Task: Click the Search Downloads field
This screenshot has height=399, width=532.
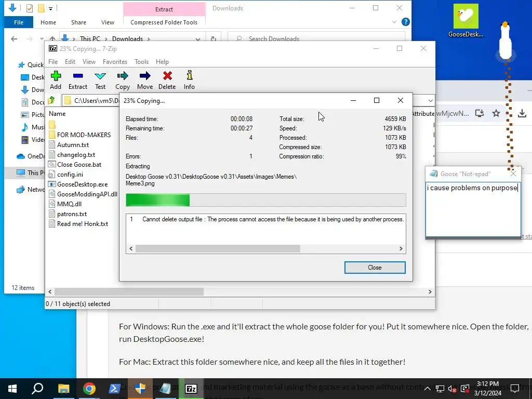Action: point(316,38)
